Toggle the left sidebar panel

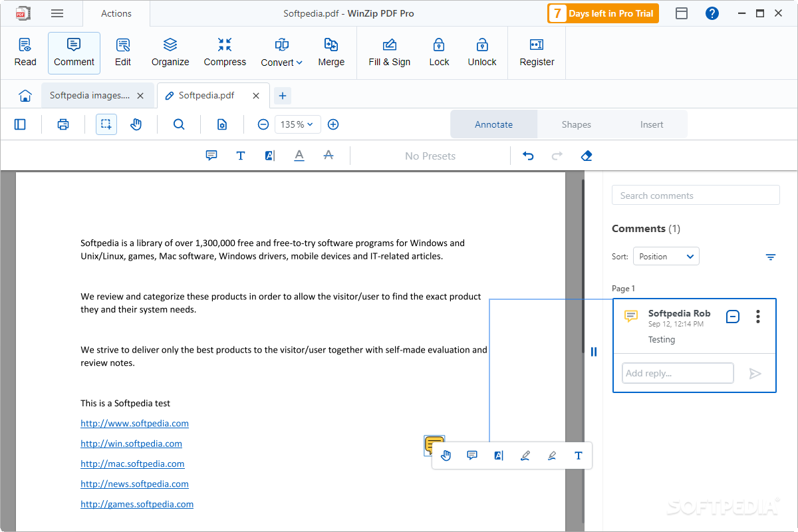tap(20, 124)
